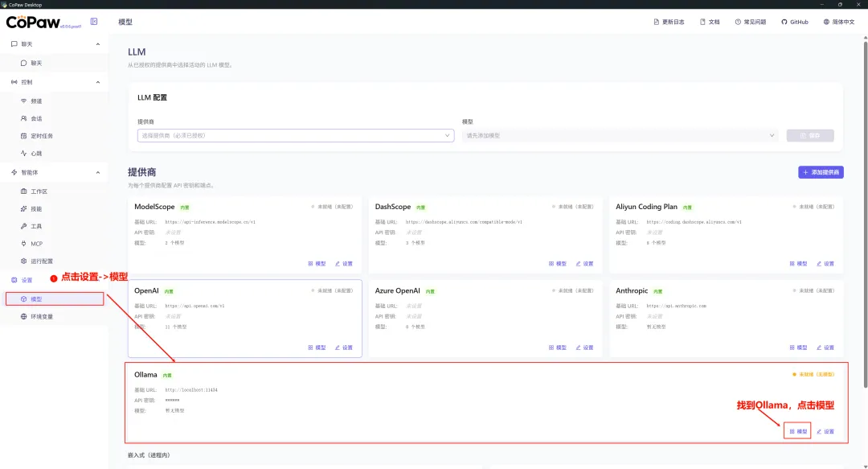This screenshot has width=868, height=469.
Task: Click the ModelScope provider name
Action: point(154,207)
